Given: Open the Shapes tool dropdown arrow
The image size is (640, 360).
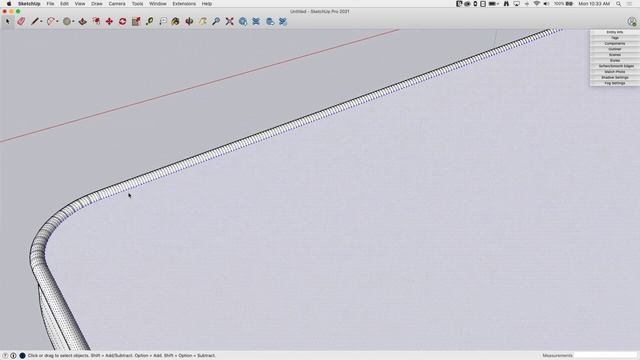Looking at the screenshot, I should tap(73, 22).
